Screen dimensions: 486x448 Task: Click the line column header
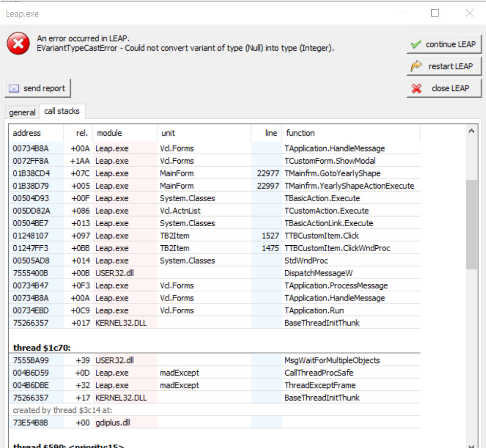point(266,133)
